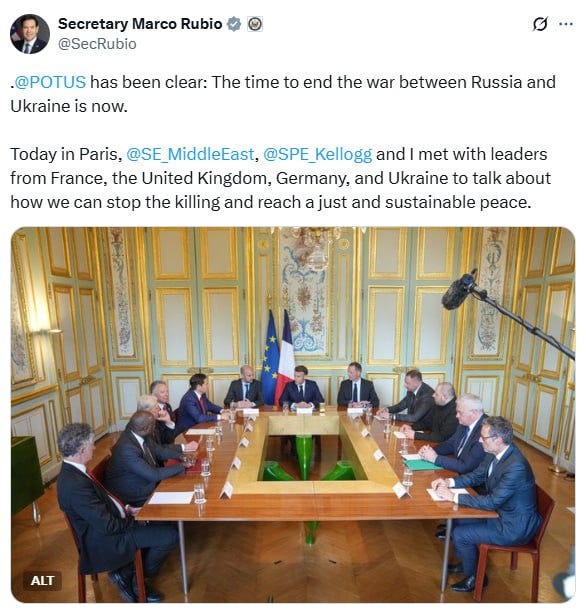Click the first paragraph about ending the war

[283, 94]
